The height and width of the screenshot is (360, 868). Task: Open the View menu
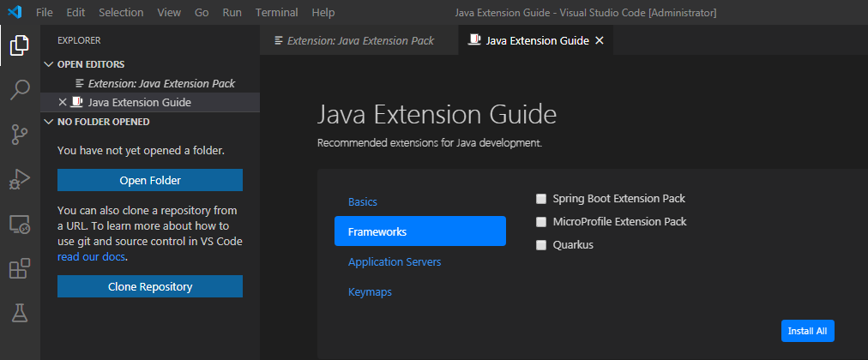click(169, 12)
